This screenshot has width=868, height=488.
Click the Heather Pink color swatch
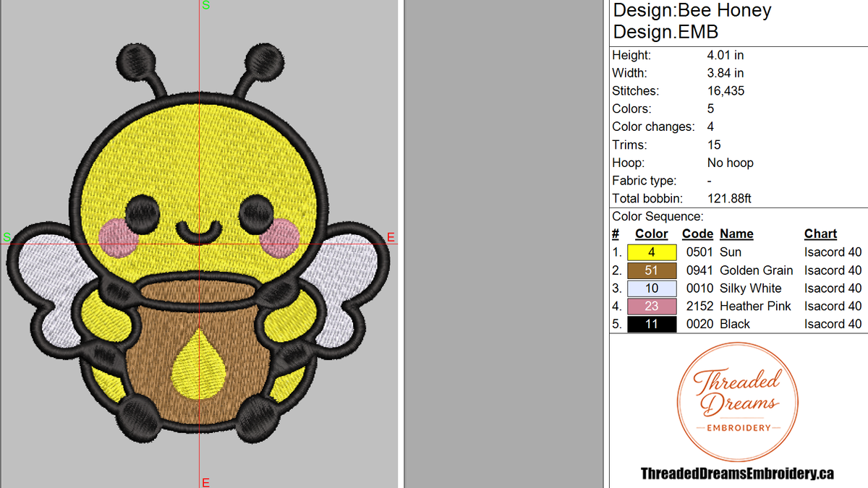click(652, 307)
